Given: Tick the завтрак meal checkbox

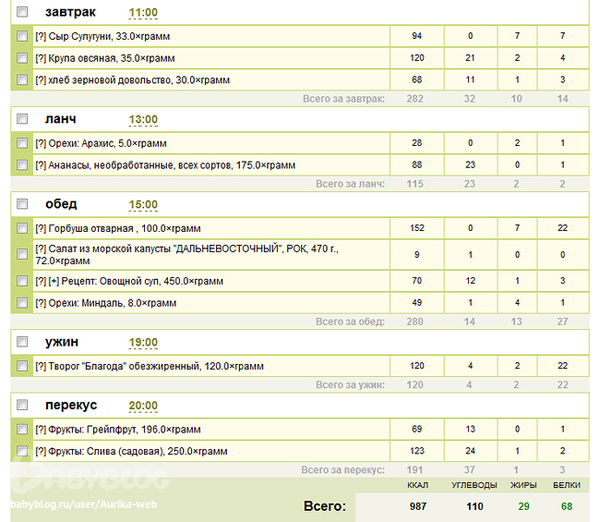Looking at the screenshot, I should pyautogui.click(x=22, y=12).
